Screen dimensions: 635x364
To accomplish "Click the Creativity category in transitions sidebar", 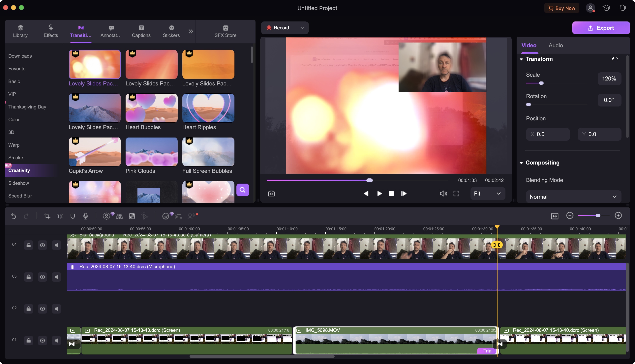I will [x=19, y=170].
